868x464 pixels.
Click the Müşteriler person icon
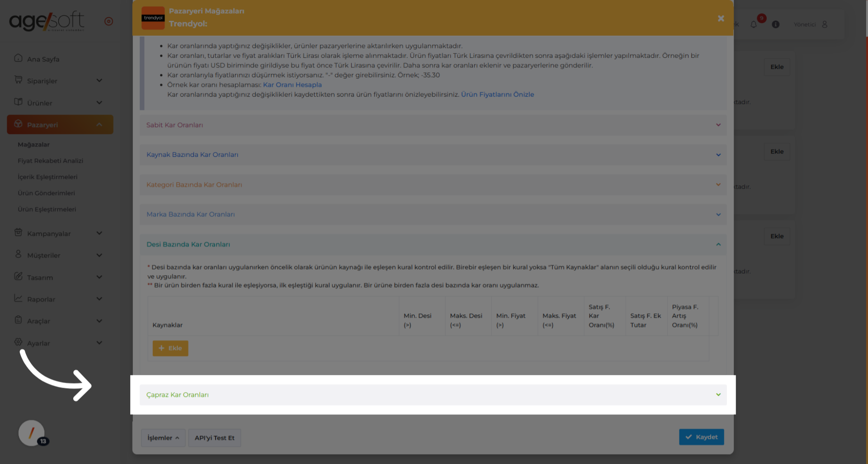18,254
